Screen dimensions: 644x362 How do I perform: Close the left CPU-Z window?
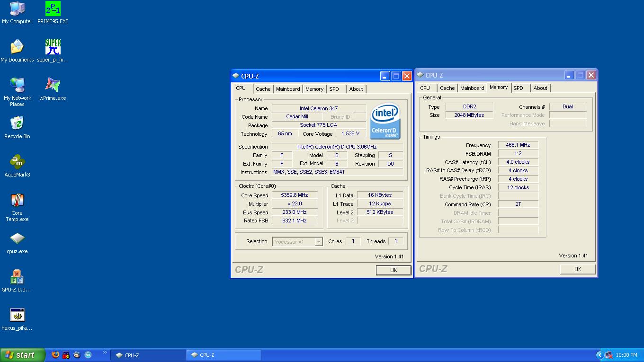click(x=407, y=76)
